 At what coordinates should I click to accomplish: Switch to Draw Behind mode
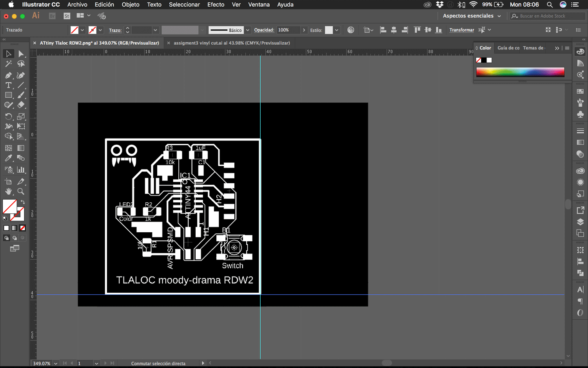coord(15,238)
